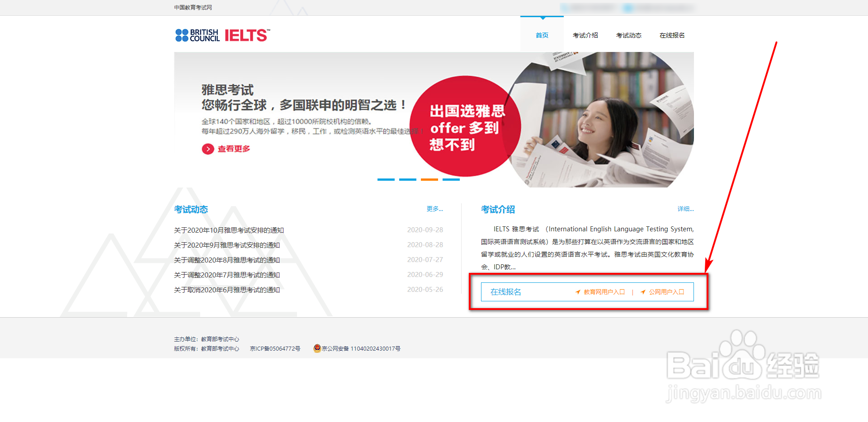
Task: Select the last carousel slide indicator
Action: 451,179
